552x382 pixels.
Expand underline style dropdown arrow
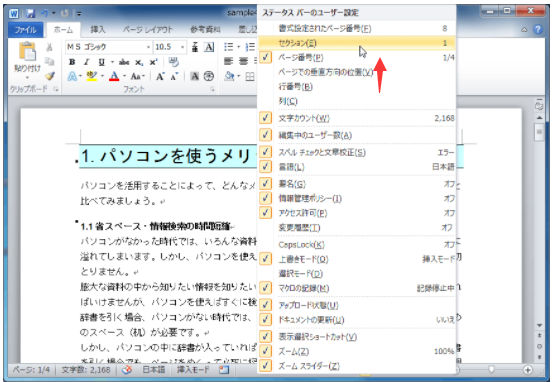pos(112,62)
